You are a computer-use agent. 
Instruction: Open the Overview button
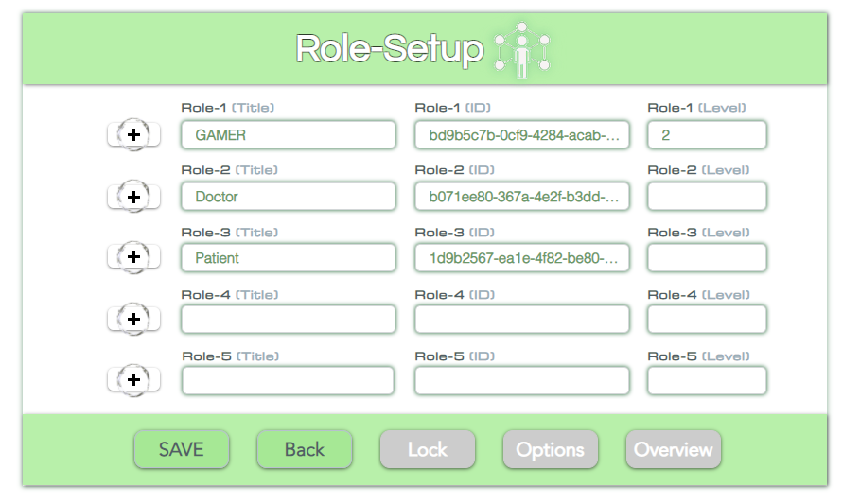coord(673,449)
